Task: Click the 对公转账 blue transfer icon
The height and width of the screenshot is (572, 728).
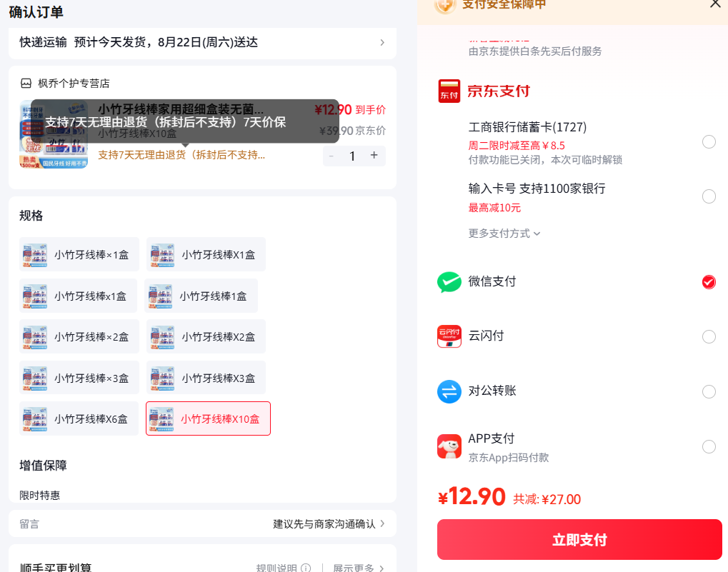Action: pyautogui.click(x=449, y=391)
